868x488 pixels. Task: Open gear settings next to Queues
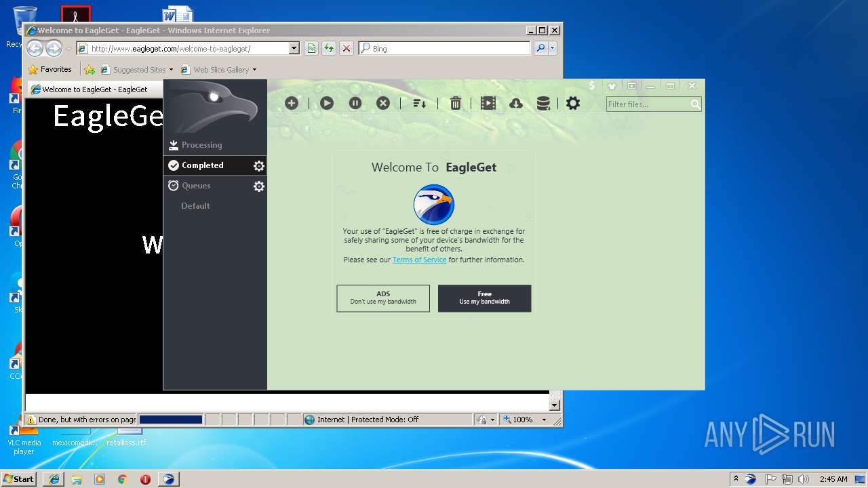coord(258,186)
